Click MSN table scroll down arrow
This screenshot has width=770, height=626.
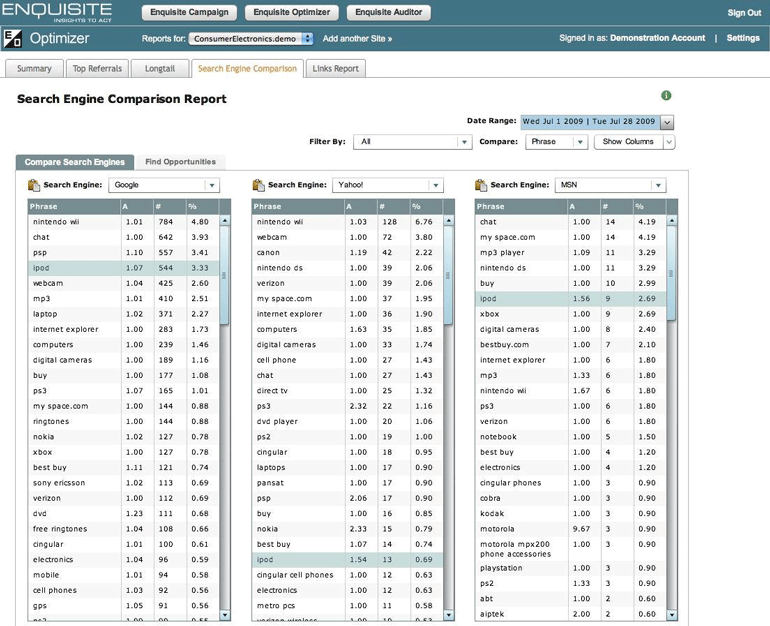[672, 615]
